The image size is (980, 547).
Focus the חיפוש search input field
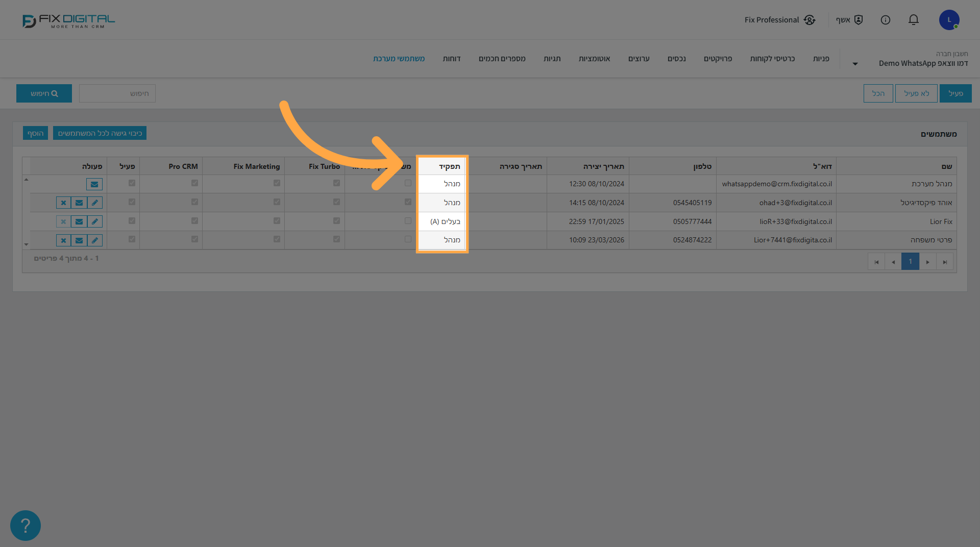(117, 93)
